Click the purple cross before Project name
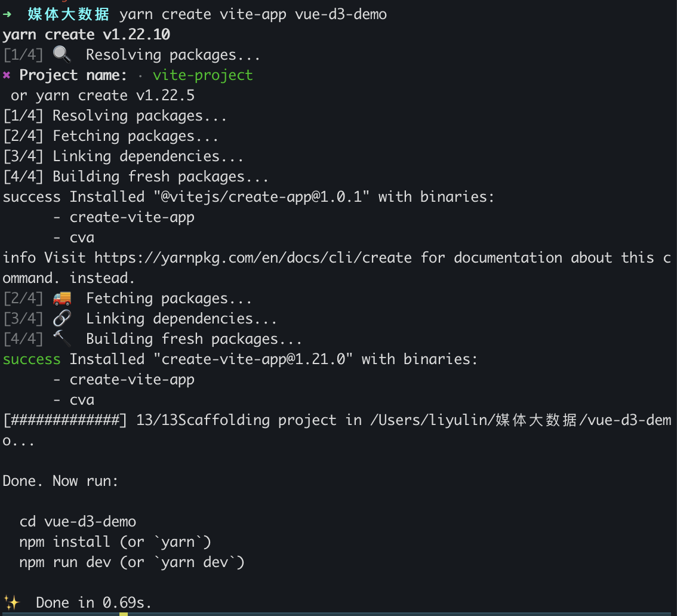Image resolution: width=677 pixels, height=616 pixels. coord(7,75)
